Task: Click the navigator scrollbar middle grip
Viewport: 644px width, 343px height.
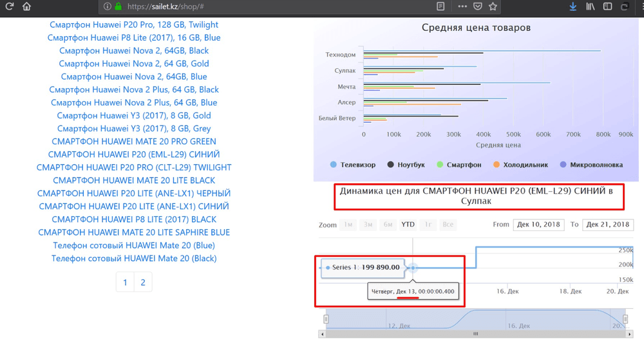Action: coord(476,334)
